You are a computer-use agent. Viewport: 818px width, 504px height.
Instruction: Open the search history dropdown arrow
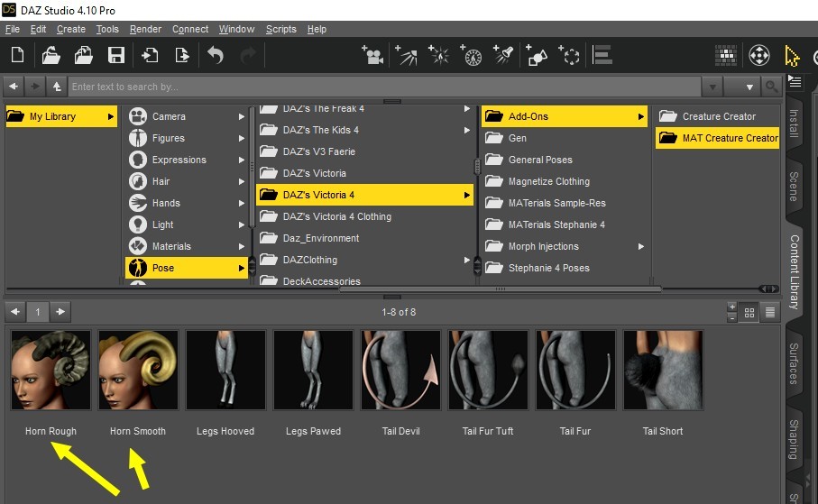tap(712, 87)
